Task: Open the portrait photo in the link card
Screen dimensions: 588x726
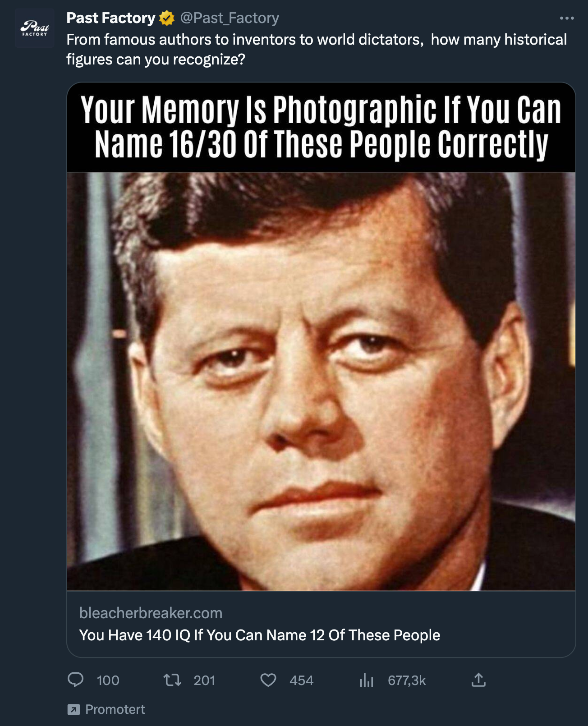Action: coord(321,381)
